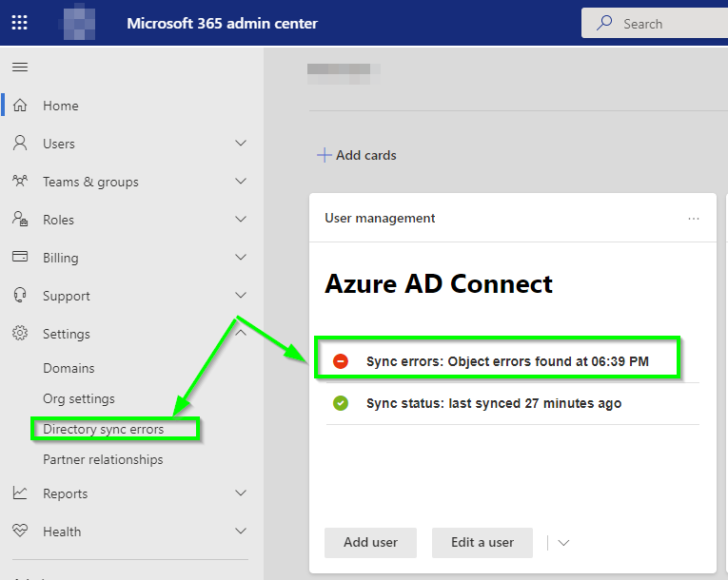
Task: Click the Users person icon
Action: 20,143
